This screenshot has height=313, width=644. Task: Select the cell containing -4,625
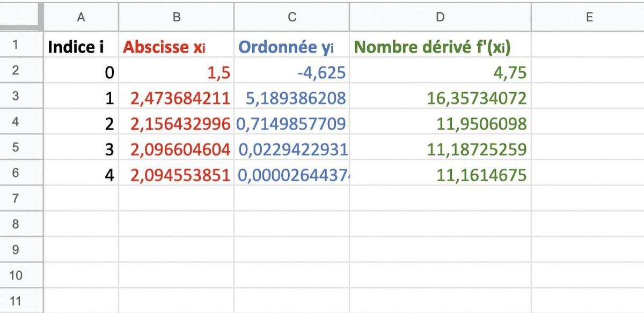click(x=292, y=72)
